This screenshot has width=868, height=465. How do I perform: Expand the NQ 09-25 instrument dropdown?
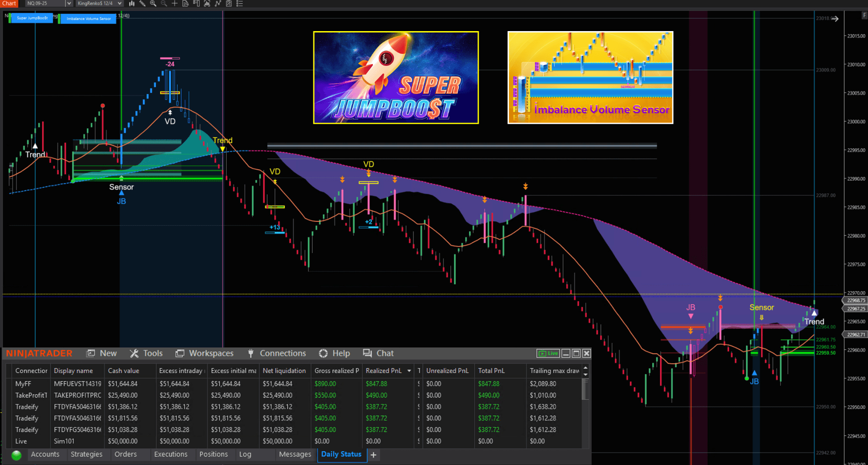69,4
